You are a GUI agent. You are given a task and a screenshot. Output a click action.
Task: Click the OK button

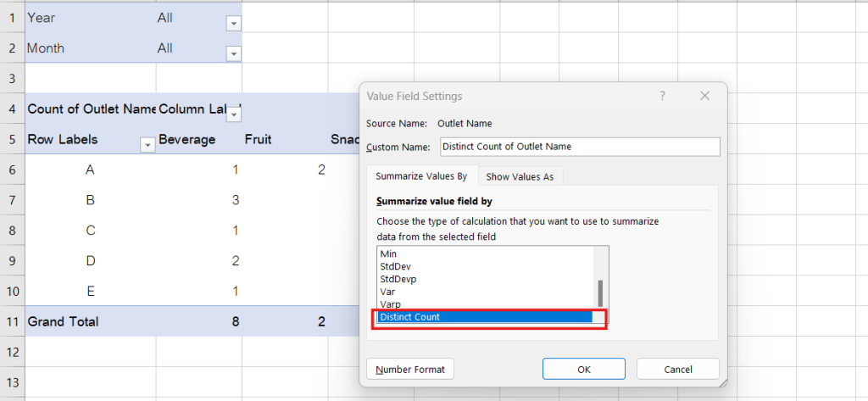tap(583, 369)
